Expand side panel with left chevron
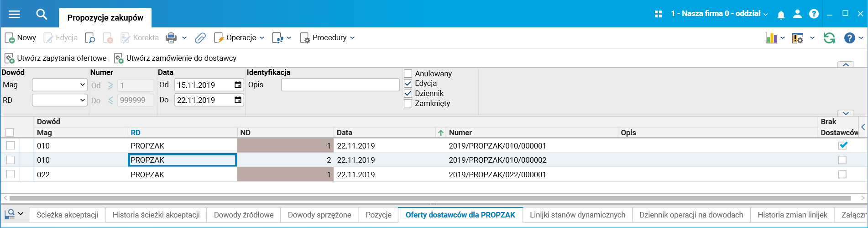Image resolution: width=868 pixels, height=228 pixels. click(863, 127)
